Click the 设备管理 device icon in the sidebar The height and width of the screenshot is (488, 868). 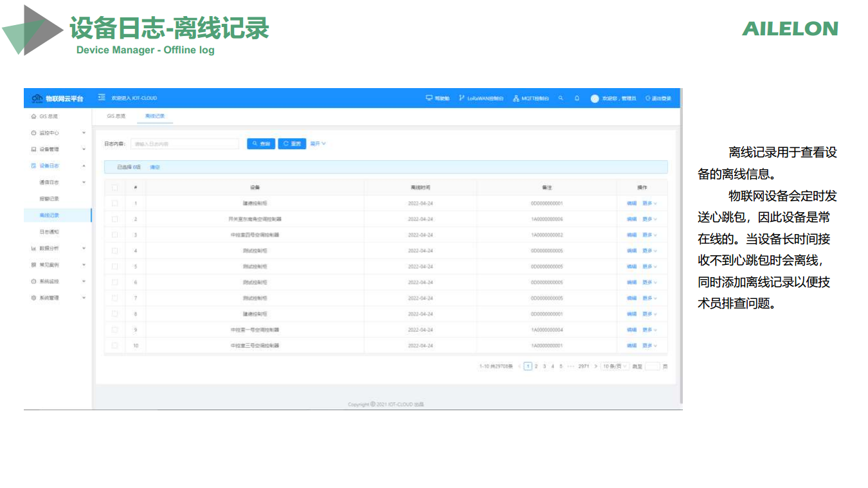point(34,149)
